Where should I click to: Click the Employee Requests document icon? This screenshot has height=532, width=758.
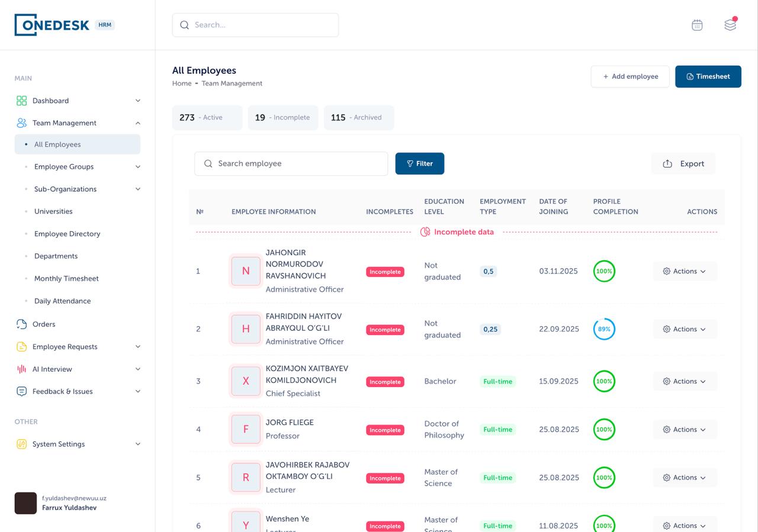point(22,347)
